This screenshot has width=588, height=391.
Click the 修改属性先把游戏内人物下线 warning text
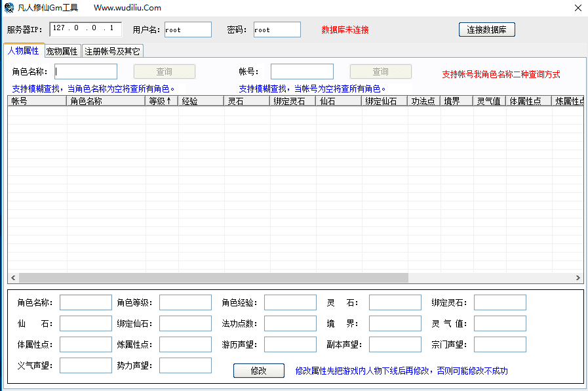pyautogui.click(x=401, y=371)
